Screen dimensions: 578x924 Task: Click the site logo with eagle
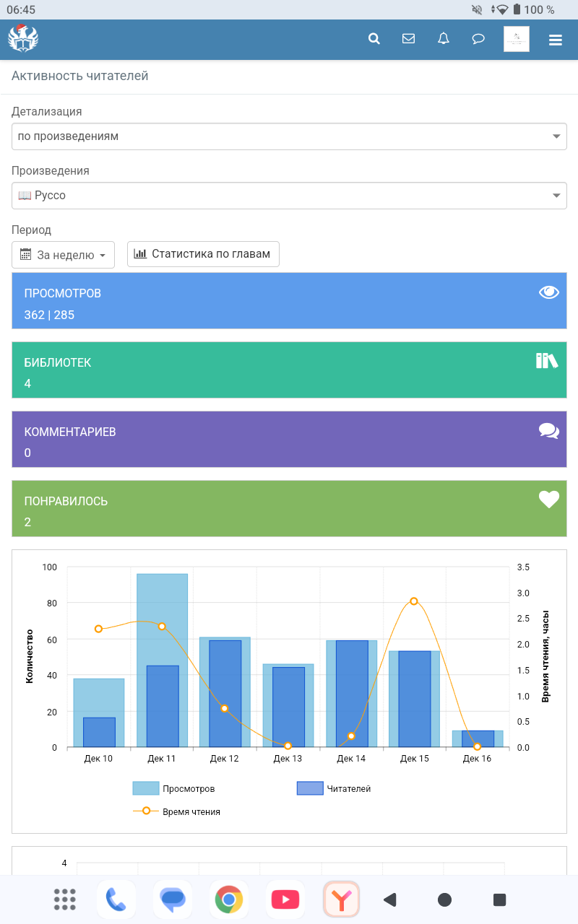(x=23, y=39)
